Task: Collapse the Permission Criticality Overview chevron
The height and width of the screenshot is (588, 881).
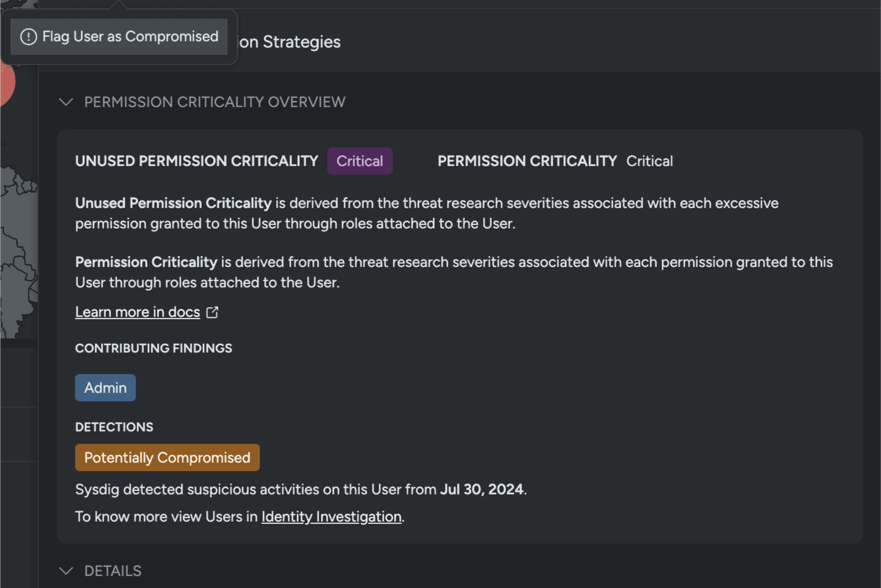Action: (66, 102)
